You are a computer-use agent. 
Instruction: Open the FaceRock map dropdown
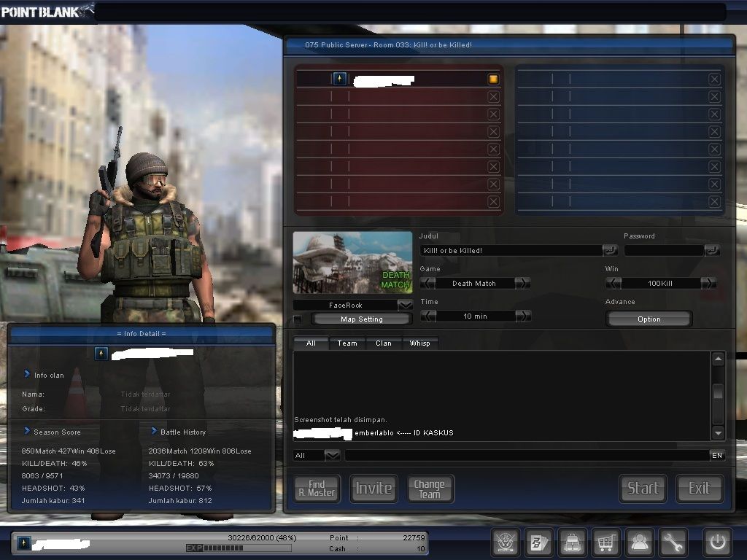(x=405, y=306)
